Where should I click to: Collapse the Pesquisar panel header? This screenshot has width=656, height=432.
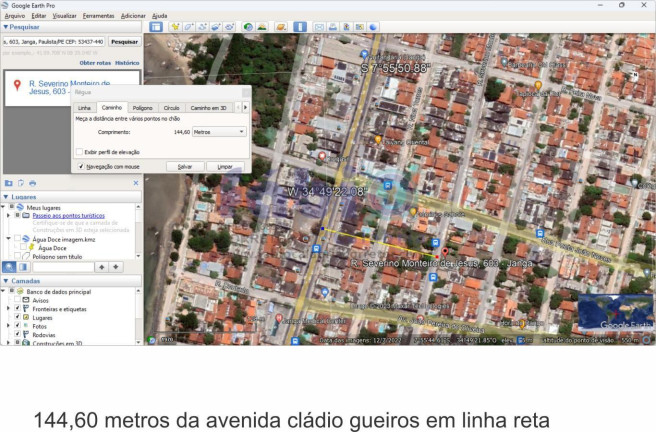click(x=72, y=27)
